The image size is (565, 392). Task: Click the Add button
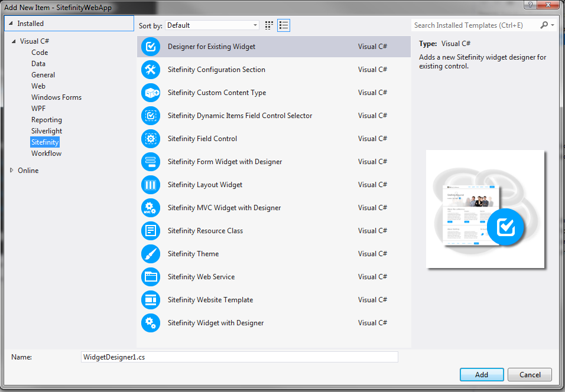pos(481,374)
